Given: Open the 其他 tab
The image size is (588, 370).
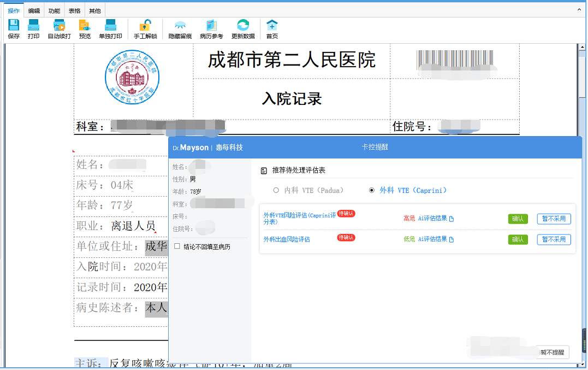Looking at the screenshot, I should (x=95, y=11).
